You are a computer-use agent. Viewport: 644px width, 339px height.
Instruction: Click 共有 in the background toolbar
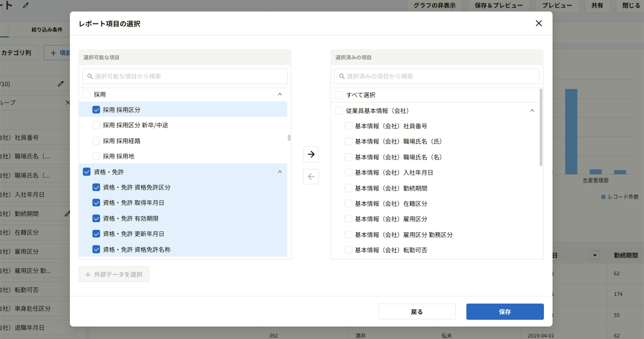(597, 5)
